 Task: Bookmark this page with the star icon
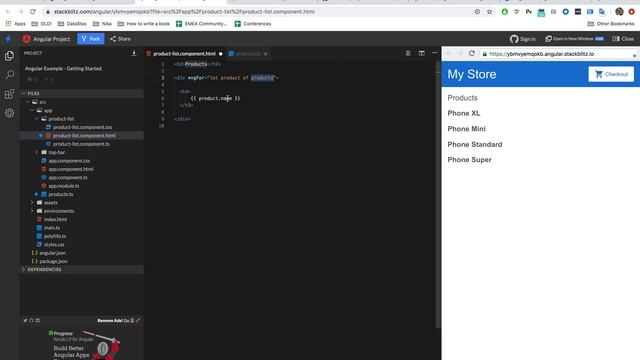tap(489, 12)
